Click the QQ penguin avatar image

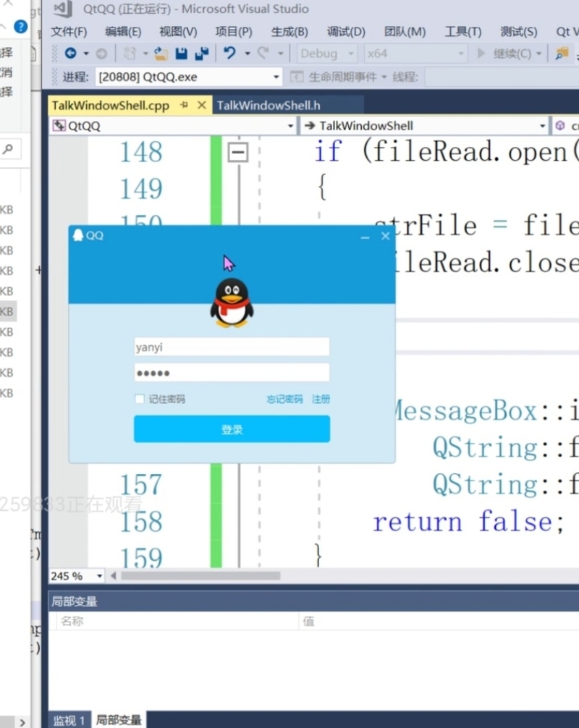coord(232,302)
